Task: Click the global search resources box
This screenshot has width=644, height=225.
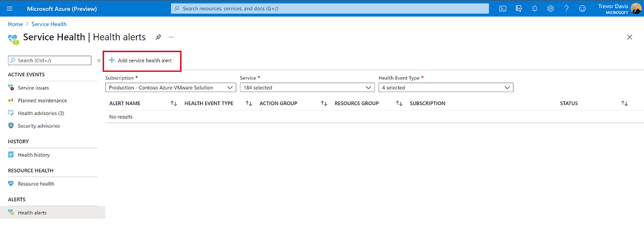Action: (330, 9)
